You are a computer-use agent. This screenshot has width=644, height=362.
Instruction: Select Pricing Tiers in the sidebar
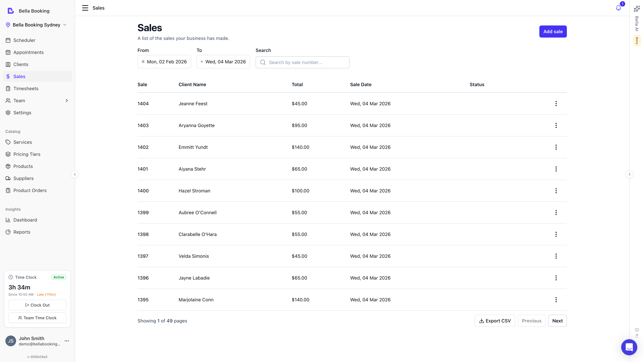click(27, 154)
